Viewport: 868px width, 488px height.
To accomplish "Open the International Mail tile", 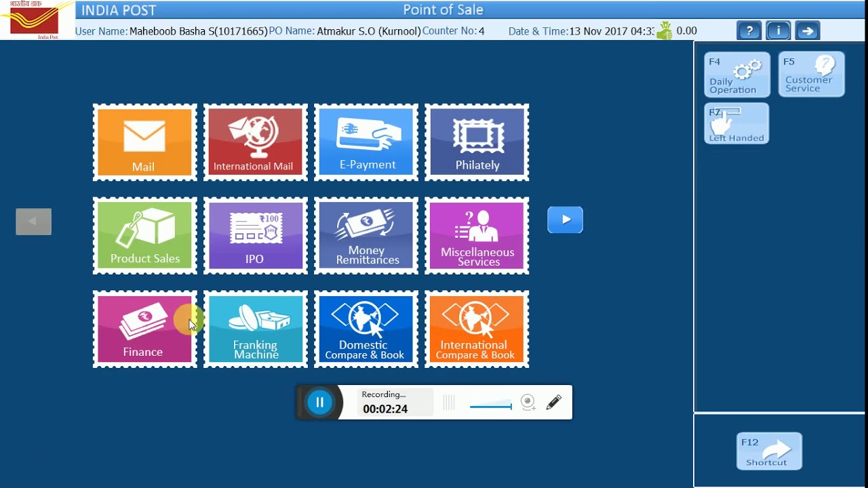I will 255,142.
